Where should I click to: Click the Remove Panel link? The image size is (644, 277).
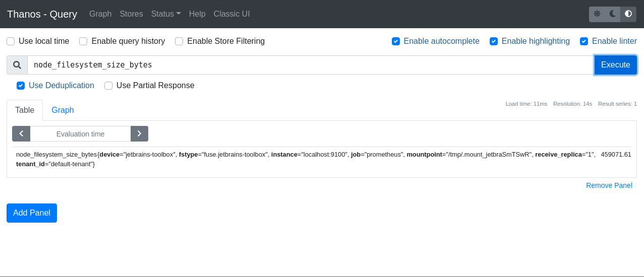[609, 185]
